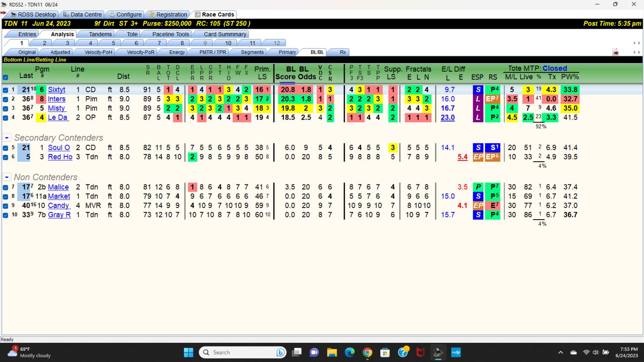The height and width of the screenshot is (362, 644).
Task: Open the weather widget showing 69°F
Action: click(29, 352)
